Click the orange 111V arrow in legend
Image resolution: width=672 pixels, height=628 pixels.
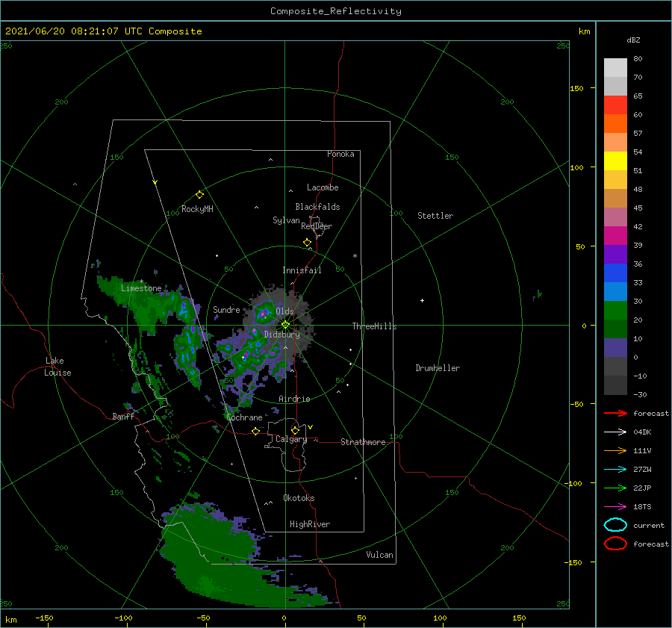click(x=615, y=450)
